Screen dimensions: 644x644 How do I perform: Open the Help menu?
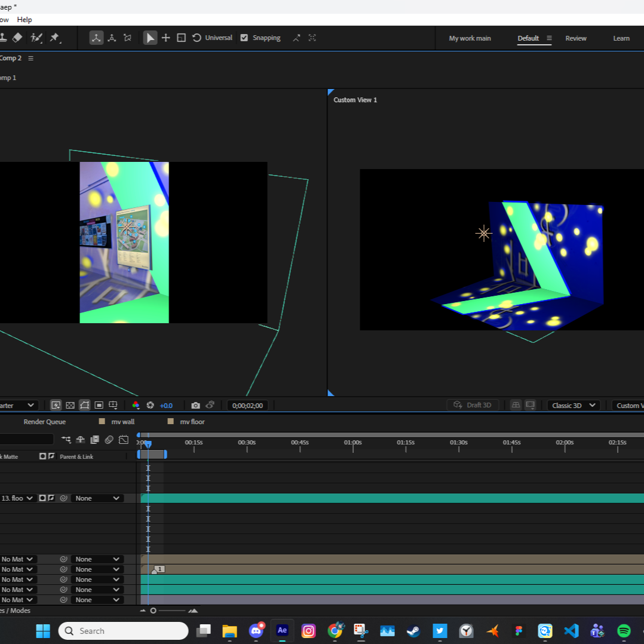[x=24, y=19]
